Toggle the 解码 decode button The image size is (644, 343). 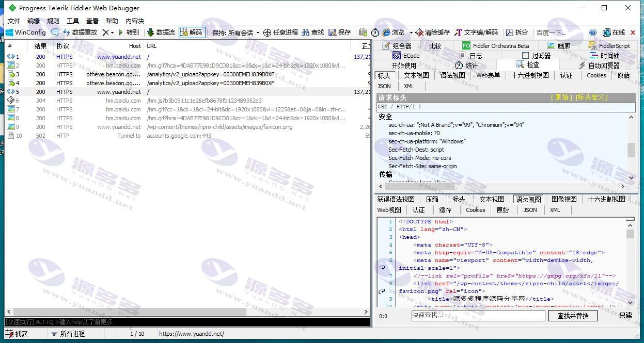(x=191, y=32)
